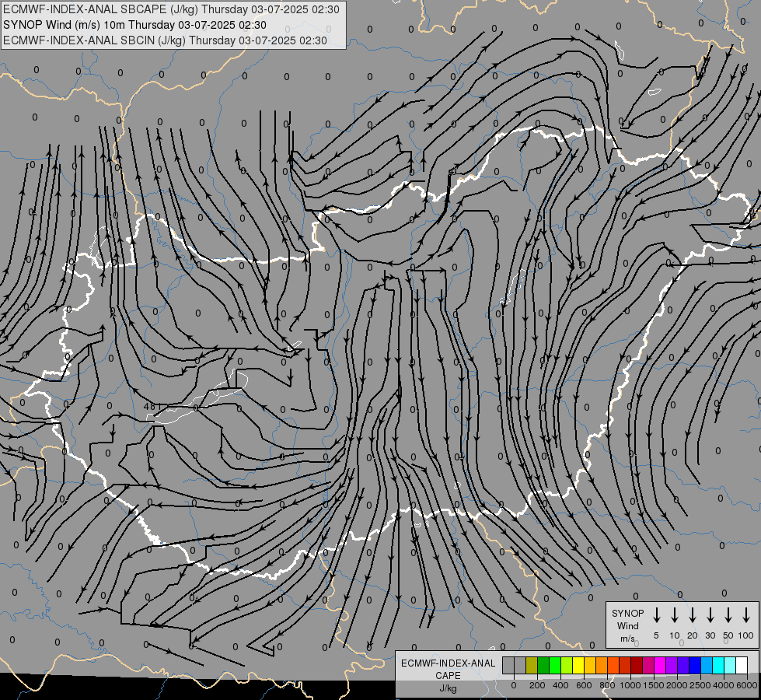The image size is (761, 700).
Task: Click the 6000 tick label in CAPE legend
Action: click(x=747, y=685)
